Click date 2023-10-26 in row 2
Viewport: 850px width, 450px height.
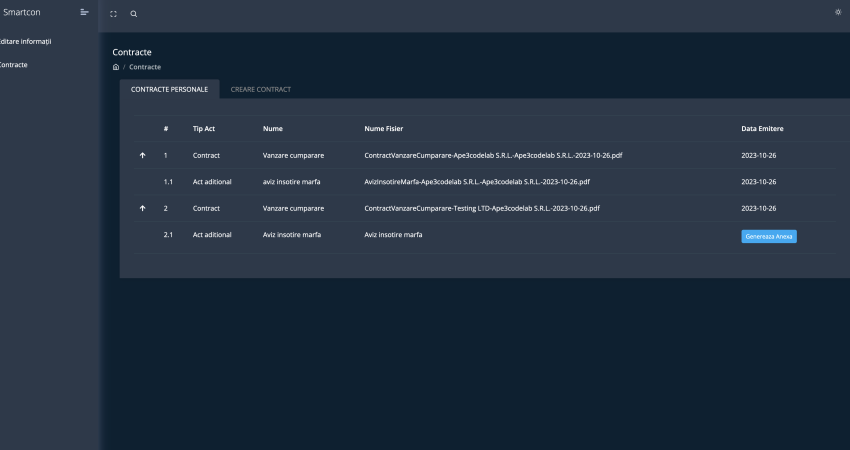click(758, 209)
